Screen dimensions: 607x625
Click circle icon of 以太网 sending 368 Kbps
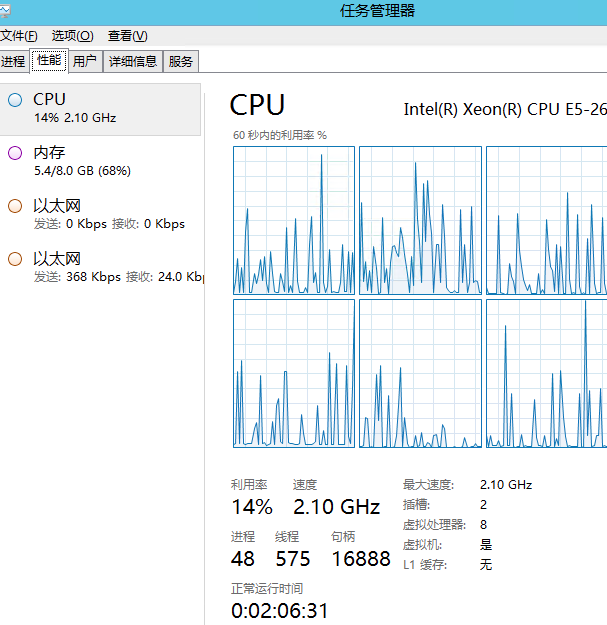point(15,259)
